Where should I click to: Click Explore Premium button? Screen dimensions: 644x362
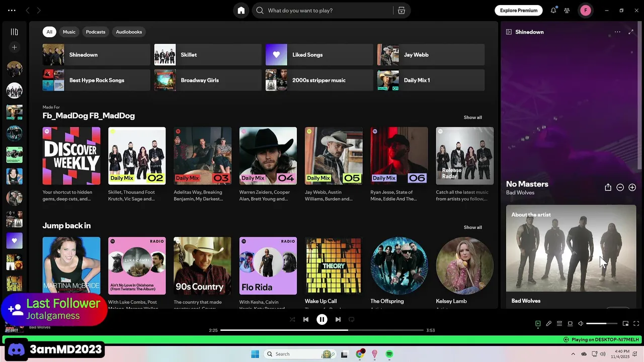tap(519, 11)
